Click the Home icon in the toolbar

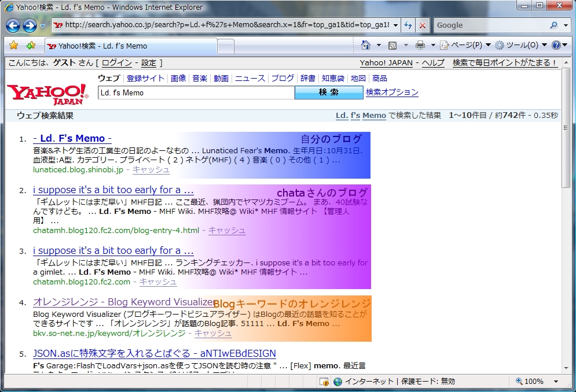pos(365,45)
